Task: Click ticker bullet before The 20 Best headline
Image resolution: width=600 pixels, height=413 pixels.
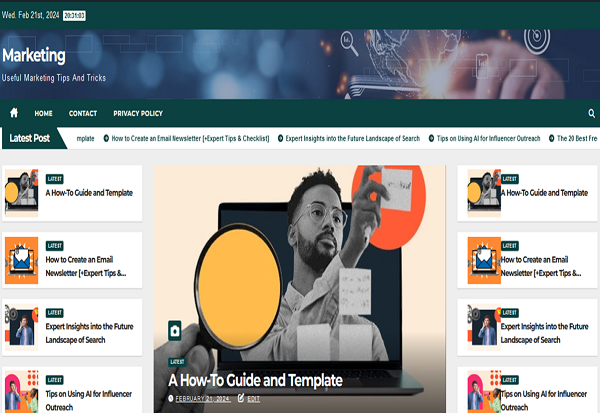Action: (551, 138)
